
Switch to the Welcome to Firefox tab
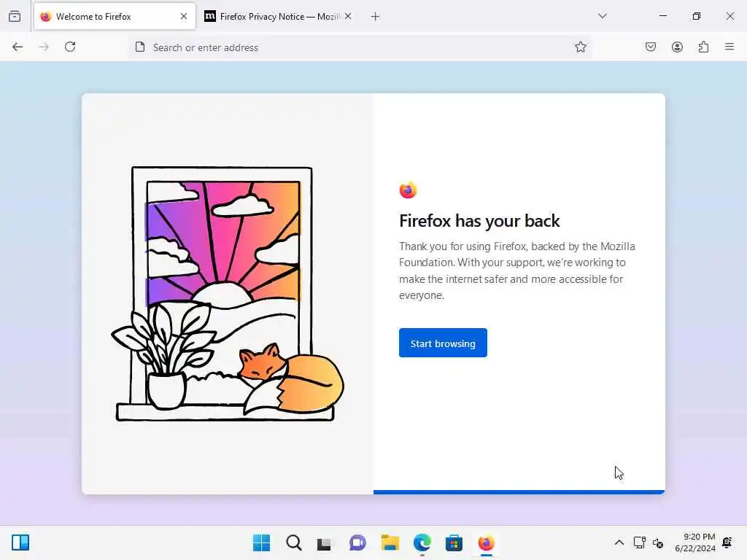coord(115,17)
